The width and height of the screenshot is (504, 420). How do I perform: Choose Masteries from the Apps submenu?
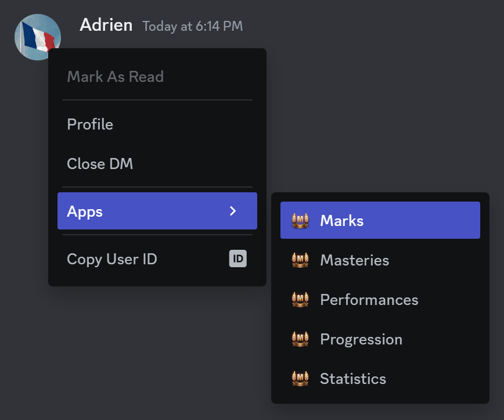point(354,260)
